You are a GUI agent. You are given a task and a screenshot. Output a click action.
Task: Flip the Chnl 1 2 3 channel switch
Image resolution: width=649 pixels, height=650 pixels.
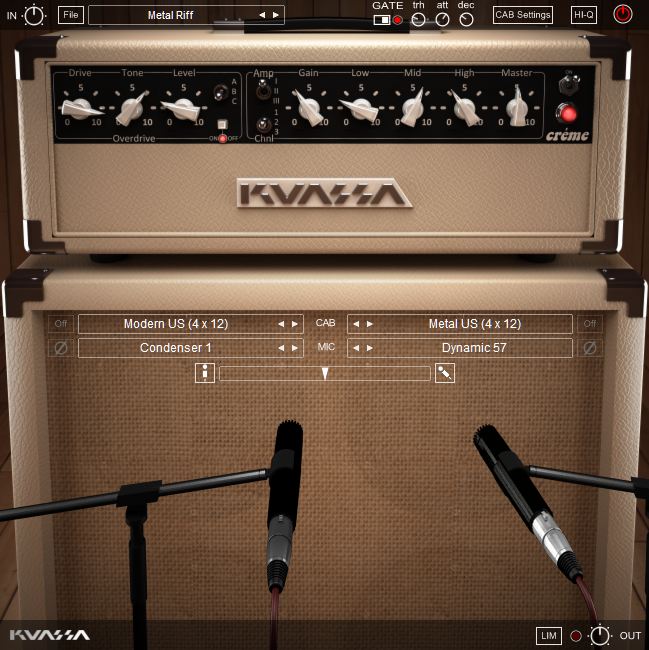(x=263, y=124)
